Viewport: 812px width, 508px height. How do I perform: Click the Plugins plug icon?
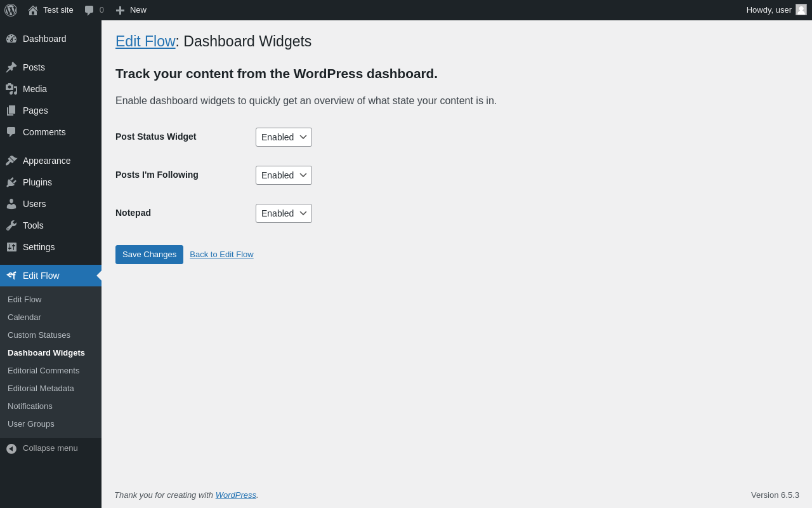11,182
